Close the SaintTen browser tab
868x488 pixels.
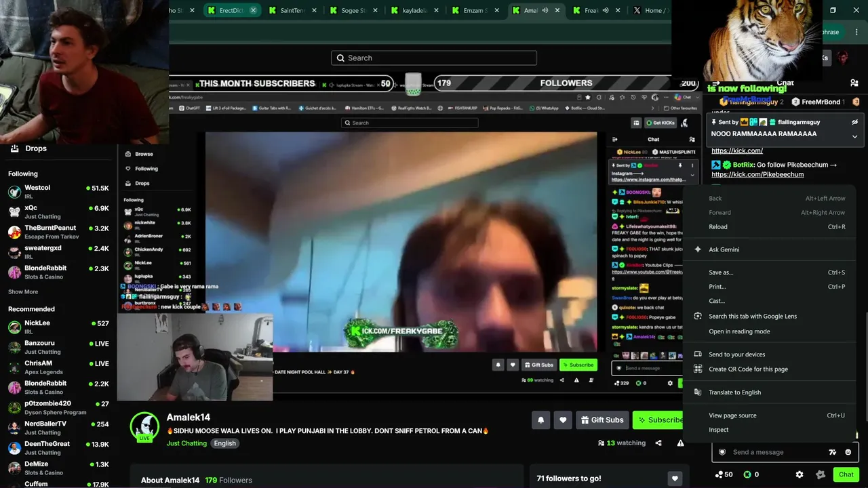(314, 10)
